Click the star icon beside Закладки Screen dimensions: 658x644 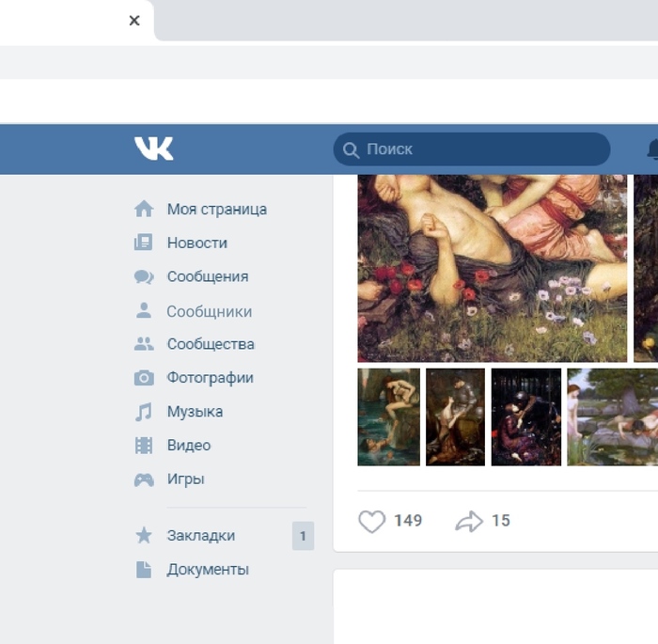point(144,535)
